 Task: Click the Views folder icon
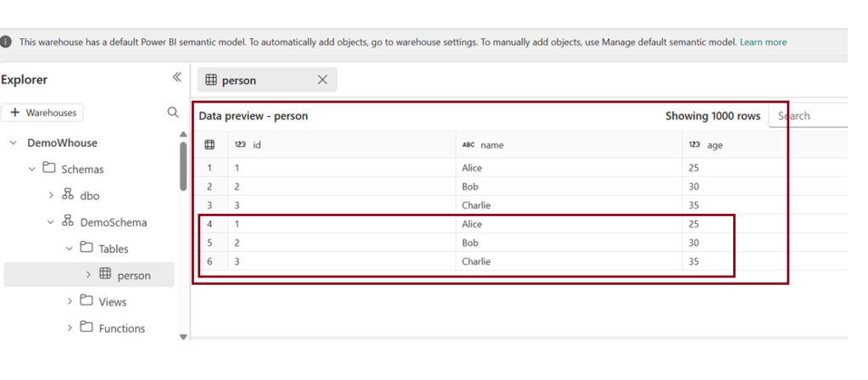click(x=86, y=301)
